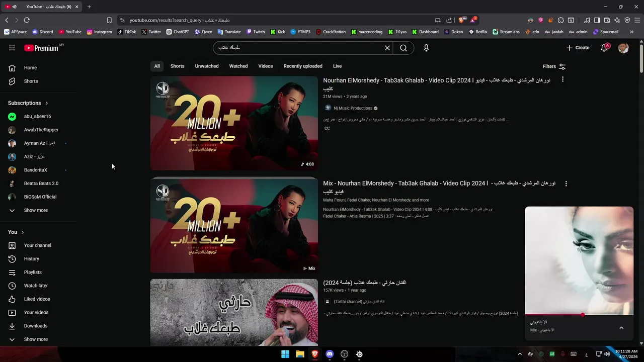Open the browser extensions puzzle icon
This screenshot has width=644, height=362.
coord(561,20)
